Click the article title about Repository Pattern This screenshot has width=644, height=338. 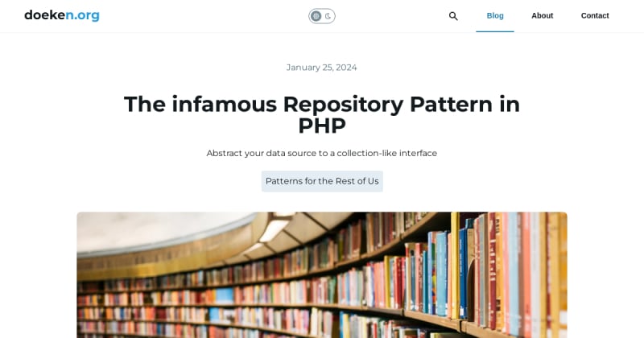(322, 114)
